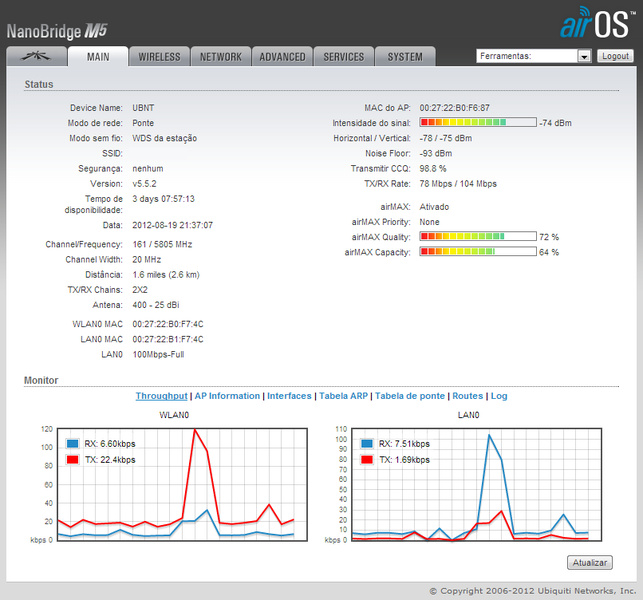Show the Interfaces monitor link
Viewport: 643px width, 600px height.
289,396
